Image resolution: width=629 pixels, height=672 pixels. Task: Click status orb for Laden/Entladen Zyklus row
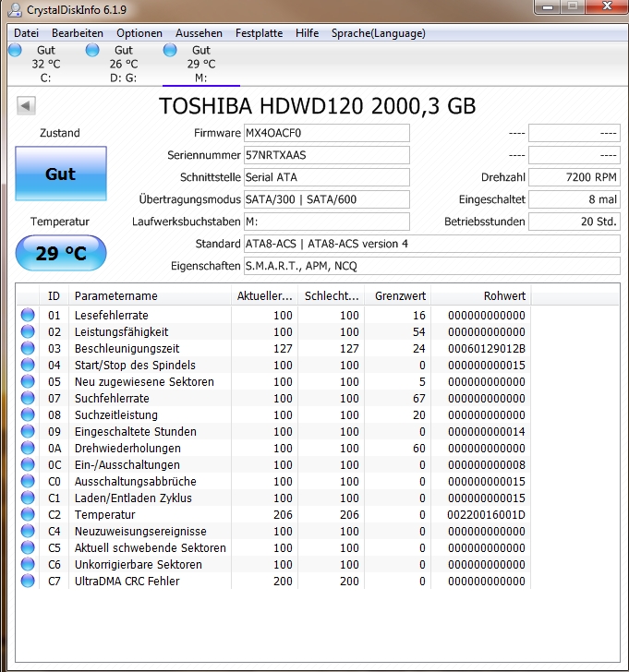[28, 498]
